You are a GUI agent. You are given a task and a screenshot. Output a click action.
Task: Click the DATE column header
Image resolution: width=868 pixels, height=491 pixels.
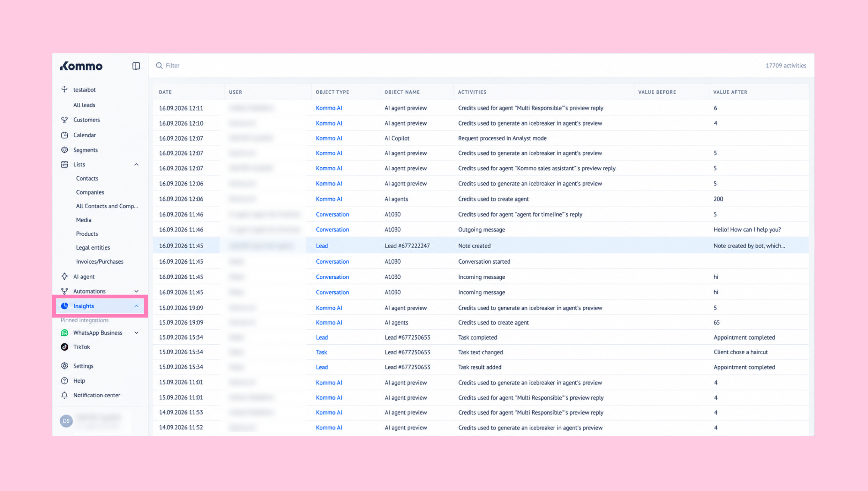[x=165, y=92]
